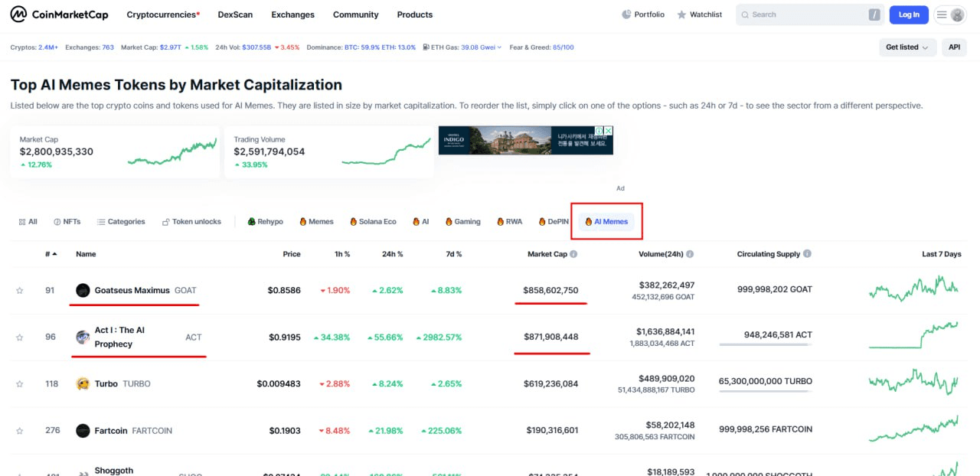980x476 pixels.
Task: Click the Turbo 7-day sparkline chart
Action: click(913, 382)
